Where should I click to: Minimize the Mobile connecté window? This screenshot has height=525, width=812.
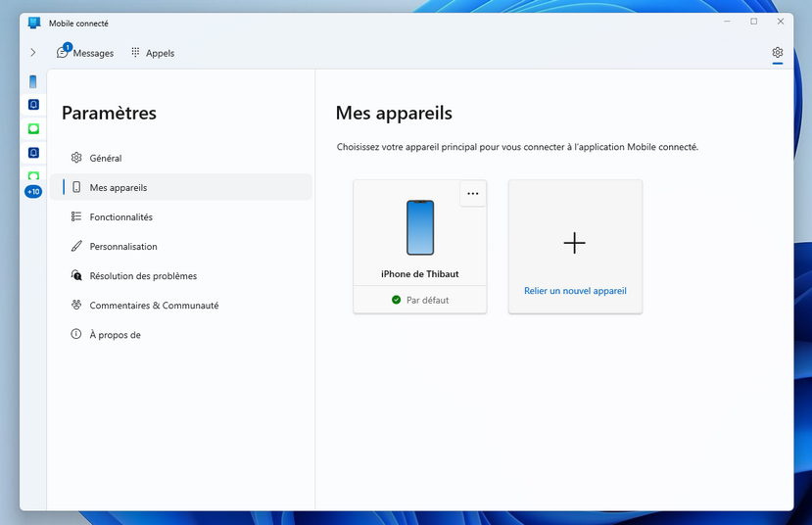click(x=727, y=22)
